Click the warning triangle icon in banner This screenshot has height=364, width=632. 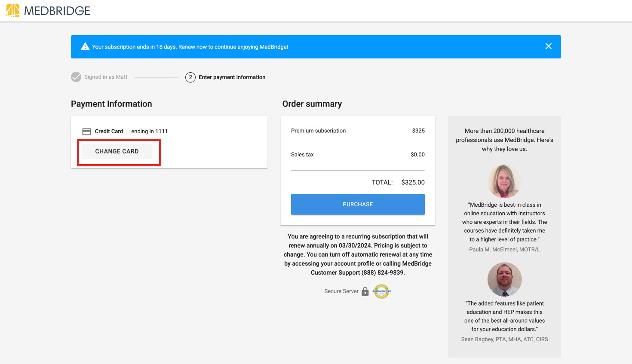(85, 46)
